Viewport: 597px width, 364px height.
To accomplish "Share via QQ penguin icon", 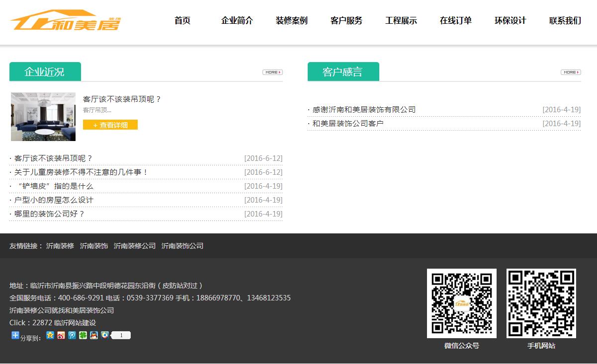I will [x=94, y=335].
